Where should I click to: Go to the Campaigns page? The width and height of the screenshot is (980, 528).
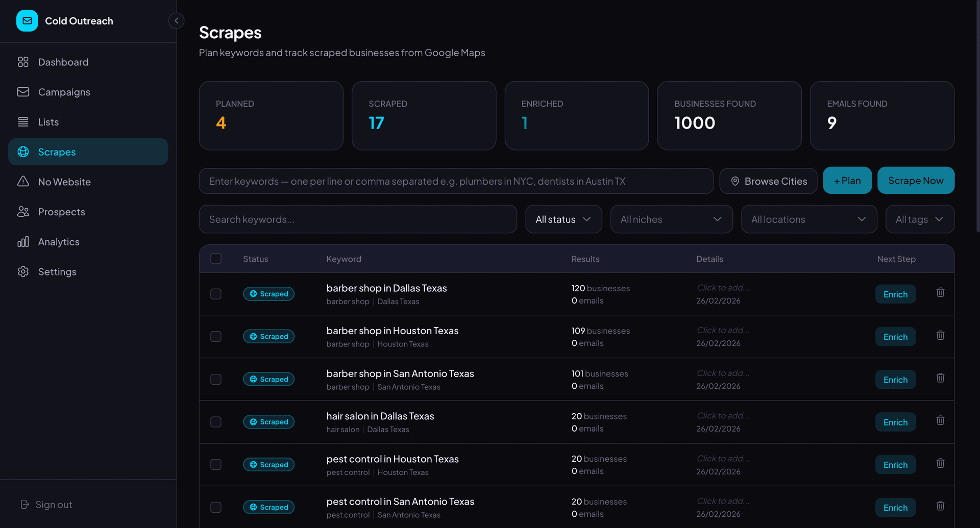tap(64, 92)
